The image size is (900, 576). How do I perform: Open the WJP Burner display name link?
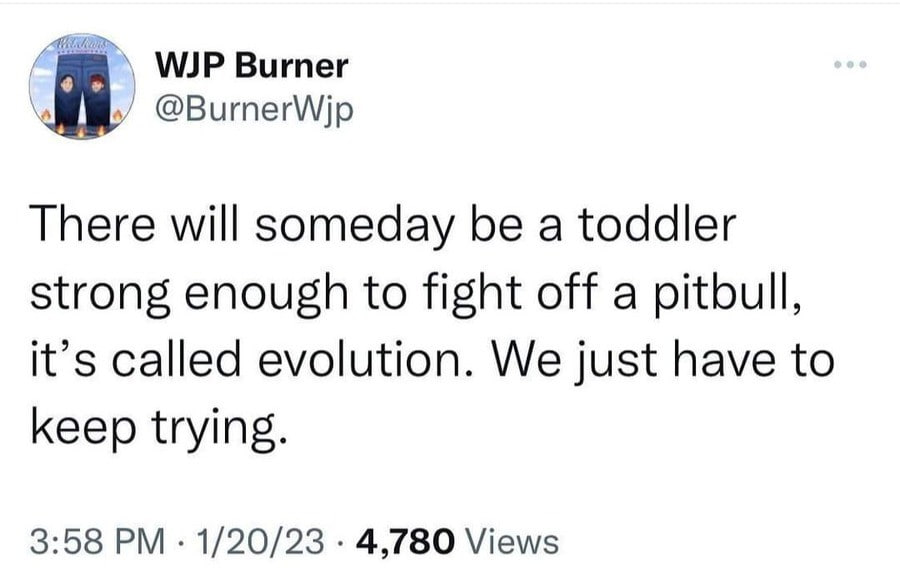click(252, 66)
